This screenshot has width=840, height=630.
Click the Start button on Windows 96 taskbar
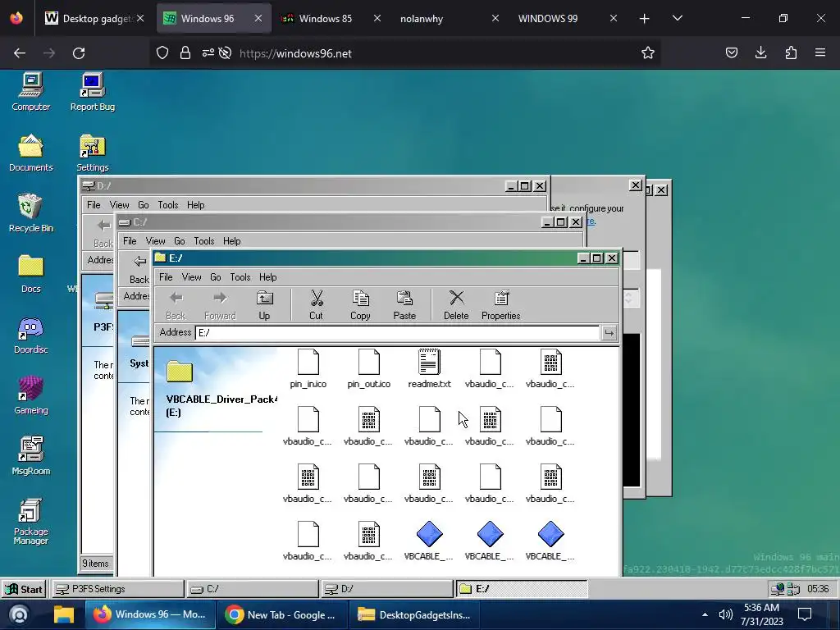(x=24, y=589)
